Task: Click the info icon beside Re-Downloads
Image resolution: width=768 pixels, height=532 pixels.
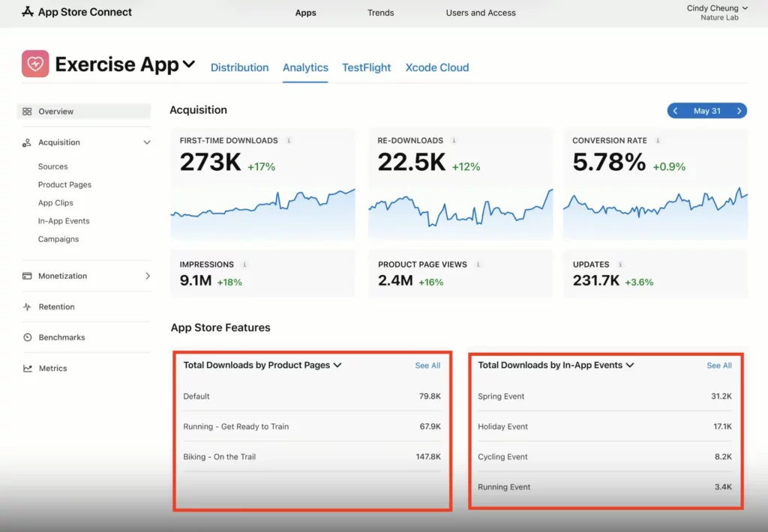Action: [454, 141]
